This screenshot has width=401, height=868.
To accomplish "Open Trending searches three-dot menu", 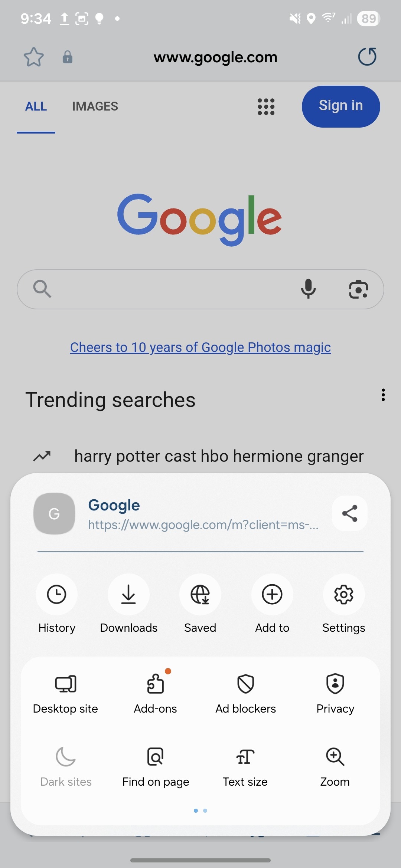I will [383, 395].
